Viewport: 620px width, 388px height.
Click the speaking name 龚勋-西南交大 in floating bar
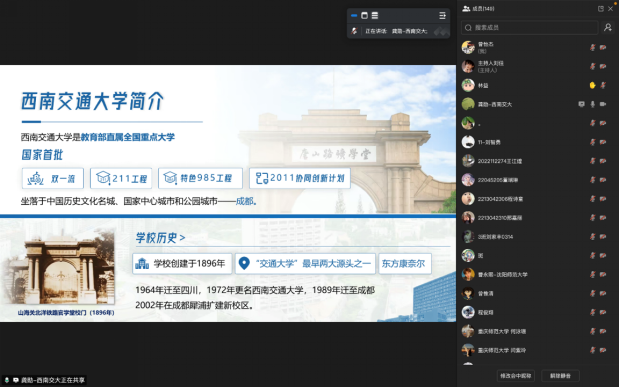tap(409, 31)
